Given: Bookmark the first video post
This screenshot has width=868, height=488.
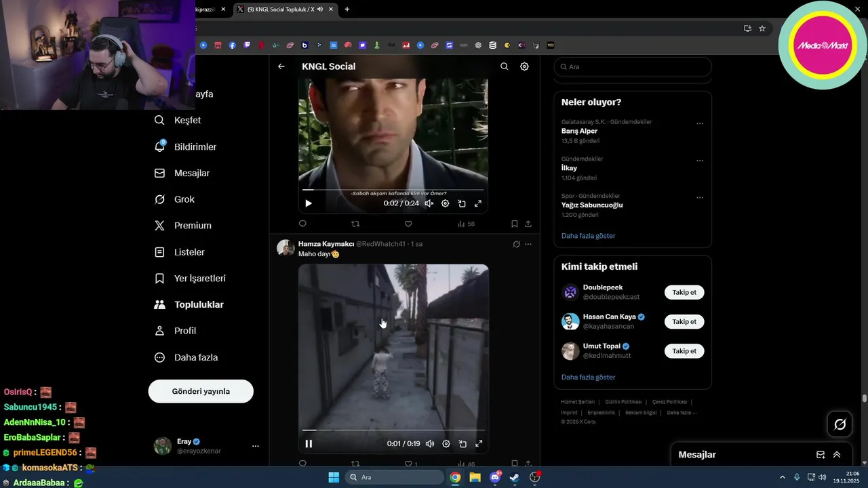Looking at the screenshot, I should tap(514, 224).
